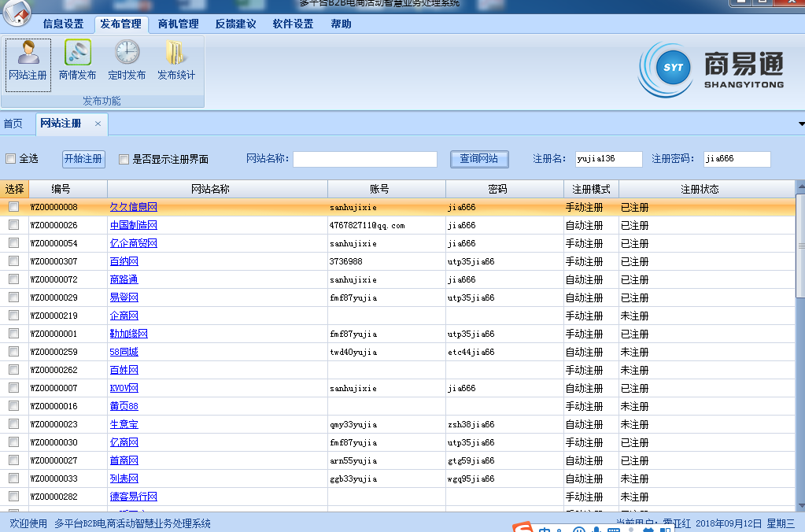This screenshot has height=532, width=805.
Task: Open the 定时发布 clock icon
Action: pyautogui.click(x=127, y=61)
